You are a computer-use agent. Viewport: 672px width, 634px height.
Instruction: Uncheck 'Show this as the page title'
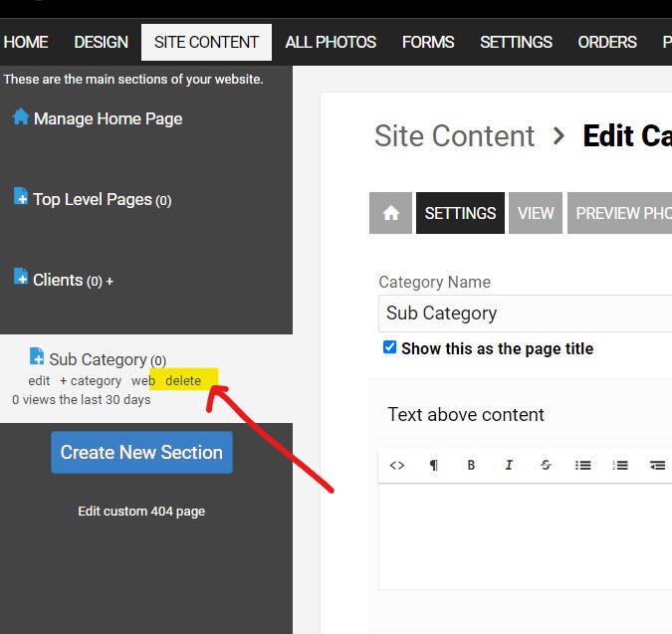(389, 347)
